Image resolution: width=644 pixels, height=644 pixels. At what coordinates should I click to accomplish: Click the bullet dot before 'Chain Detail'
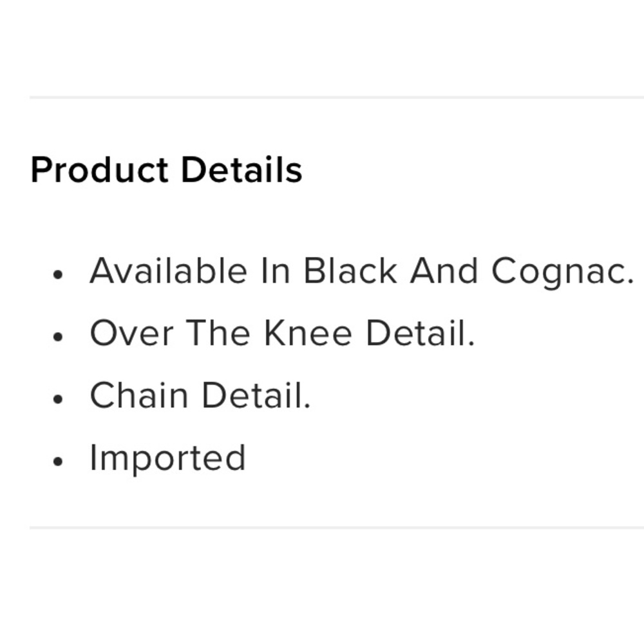click(59, 399)
